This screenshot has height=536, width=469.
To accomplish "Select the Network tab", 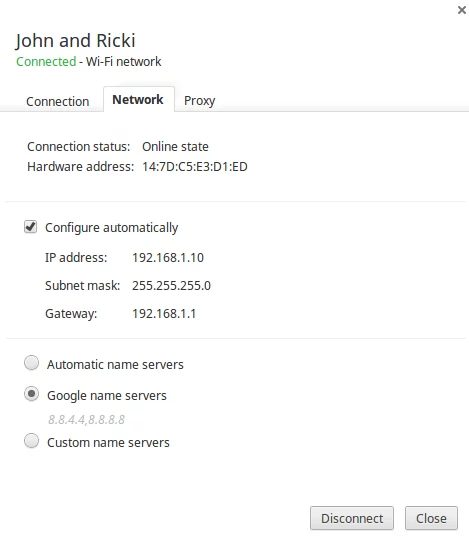I will [x=138, y=99].
